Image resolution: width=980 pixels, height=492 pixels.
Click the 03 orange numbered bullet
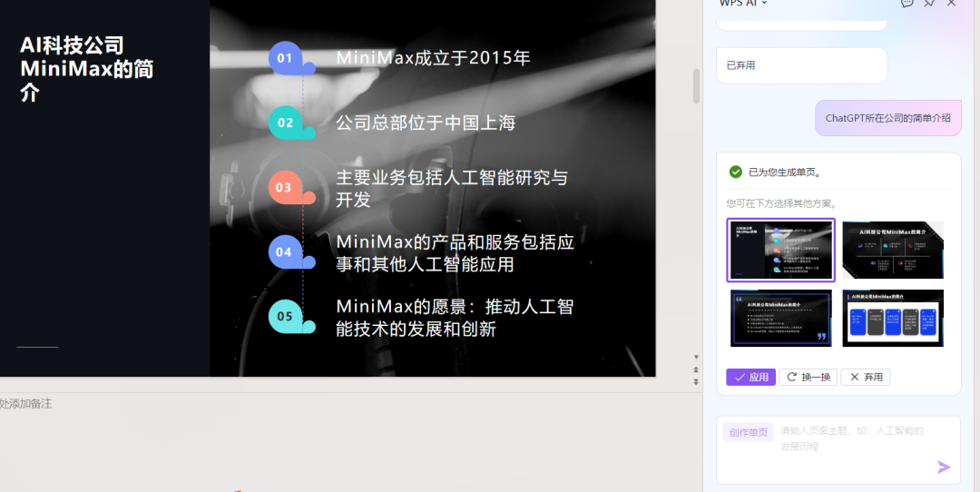coord(285,187)
